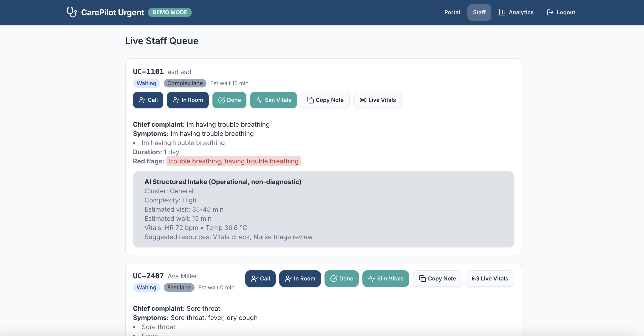Mark UC-1101 as In Room
This screenshot has height=336, width=644.
pyautogui.click(x=188, y=100)
